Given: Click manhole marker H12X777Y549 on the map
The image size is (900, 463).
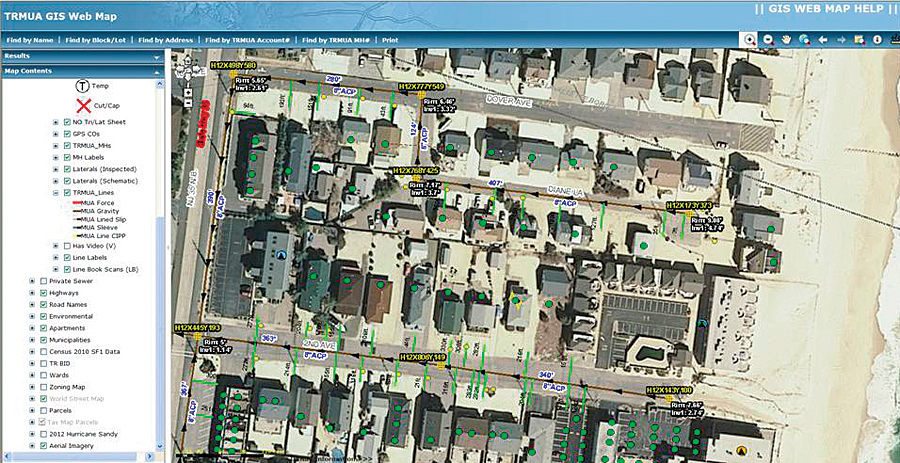Looking at the screenshot, I should pos(421,95).
